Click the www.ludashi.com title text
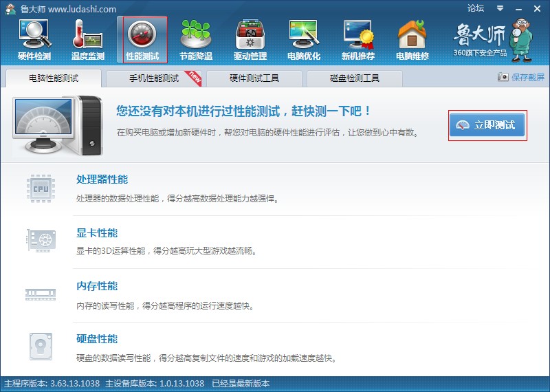The height and width of the screenshot is (392, 550). click(x=82, y=9)
